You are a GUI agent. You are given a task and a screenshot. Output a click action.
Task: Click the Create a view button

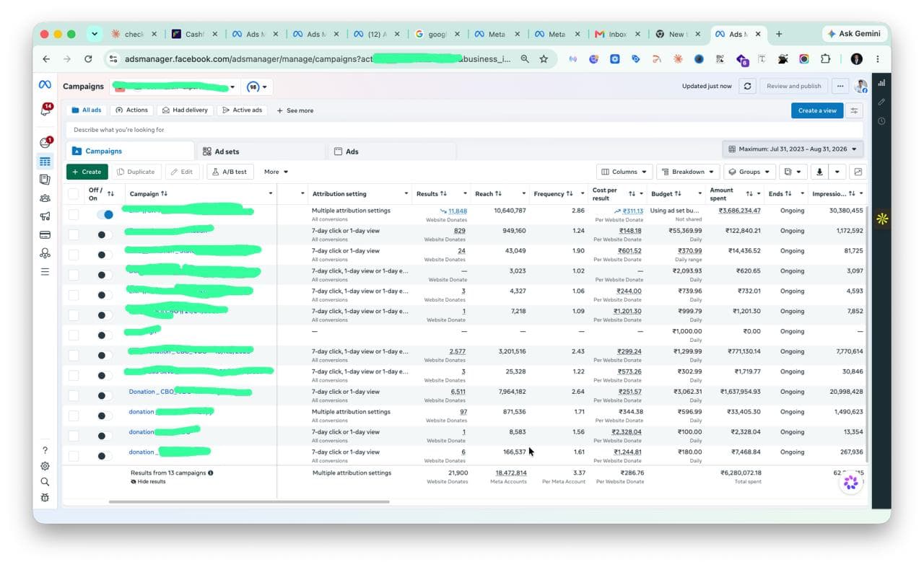click(x=817, y=110)
